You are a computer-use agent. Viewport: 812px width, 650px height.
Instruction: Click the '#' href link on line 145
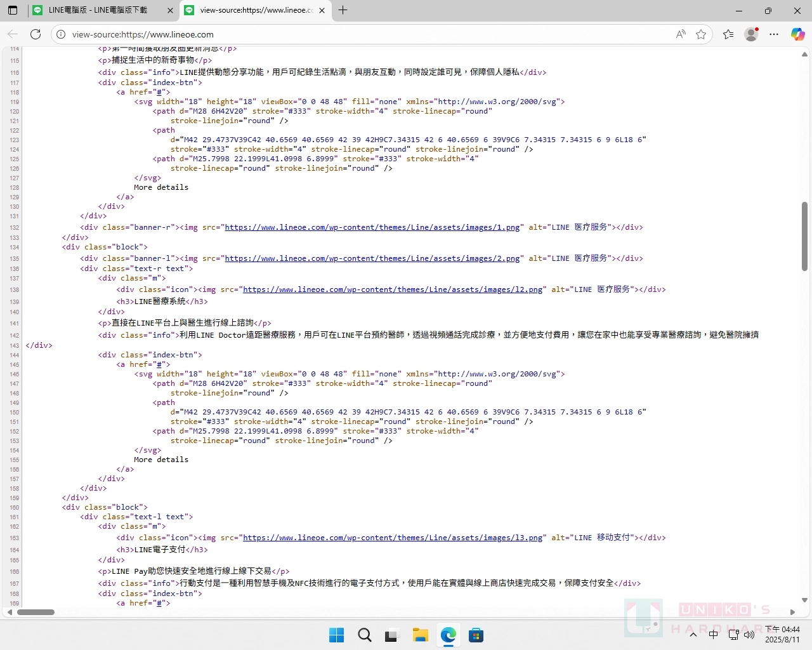(x=160, y=364)
